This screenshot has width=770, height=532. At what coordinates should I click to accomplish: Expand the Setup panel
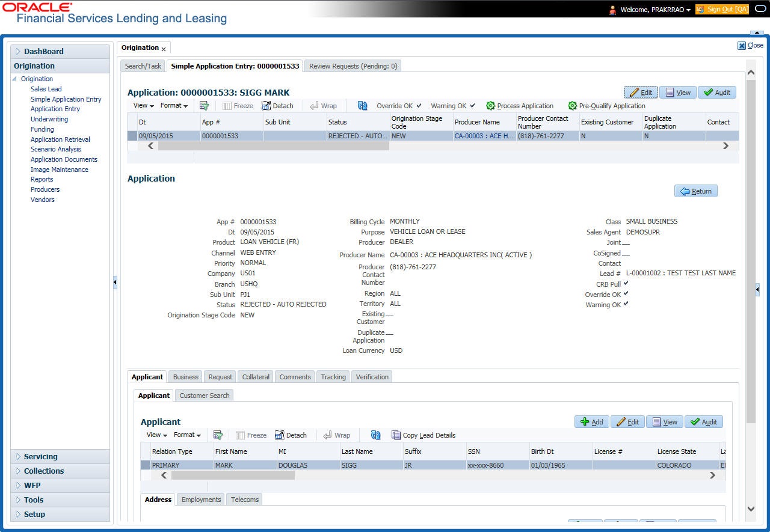60,515
